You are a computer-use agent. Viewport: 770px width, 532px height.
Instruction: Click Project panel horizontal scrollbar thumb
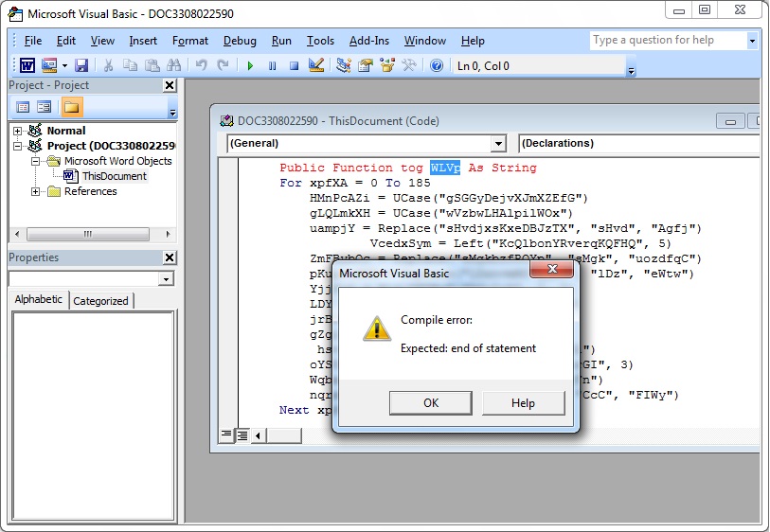pos(88,234)
